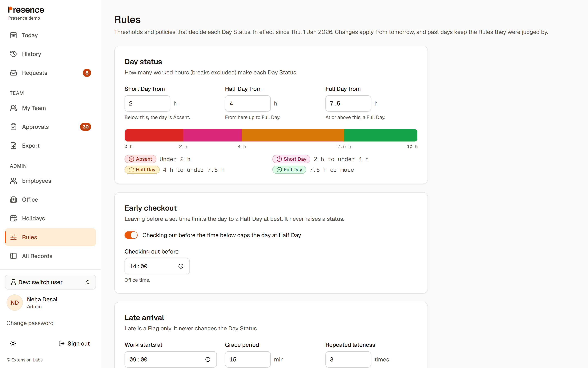Click the "© Extension Labs" footer text
Screen dimensions: 588x368
(x=24, y=360)
